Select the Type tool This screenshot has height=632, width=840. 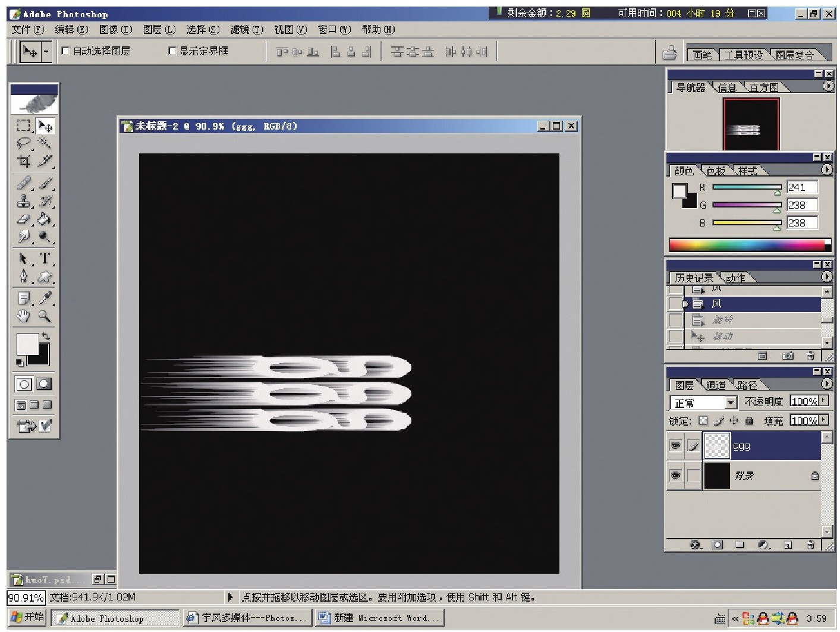[x=45, y=259]
